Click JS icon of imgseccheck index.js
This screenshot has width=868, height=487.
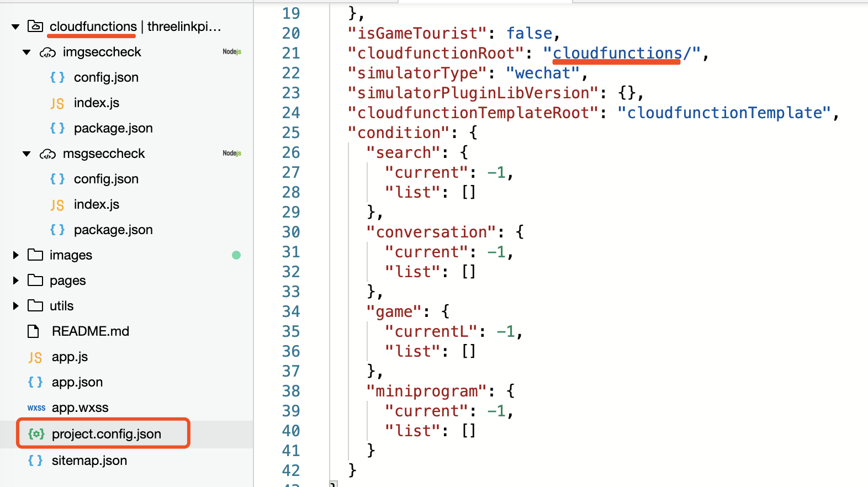click(57, 103)
